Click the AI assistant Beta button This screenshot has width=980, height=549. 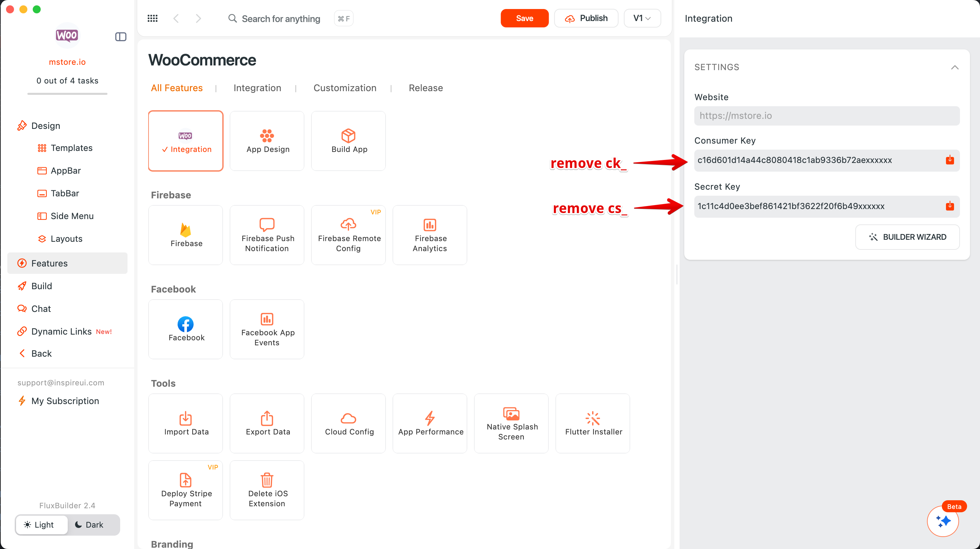coord(943,521)
